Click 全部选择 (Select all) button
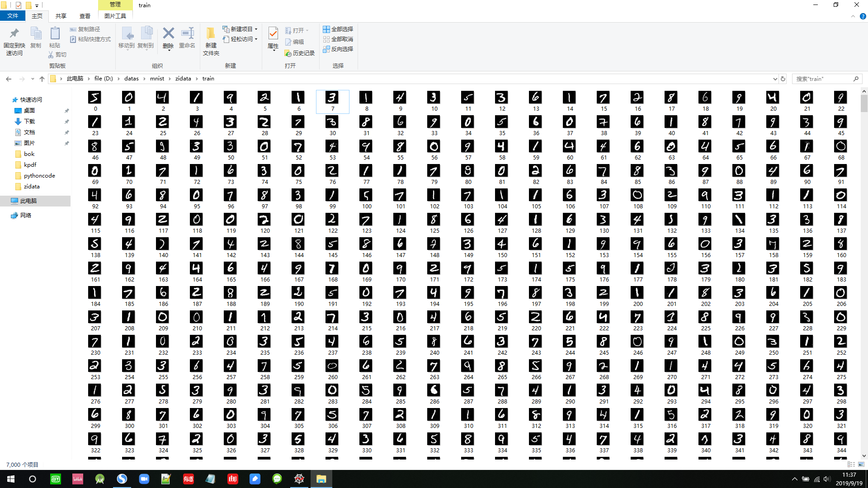The image size is (868, 488). pyautogui.click(x=338, y=29)
